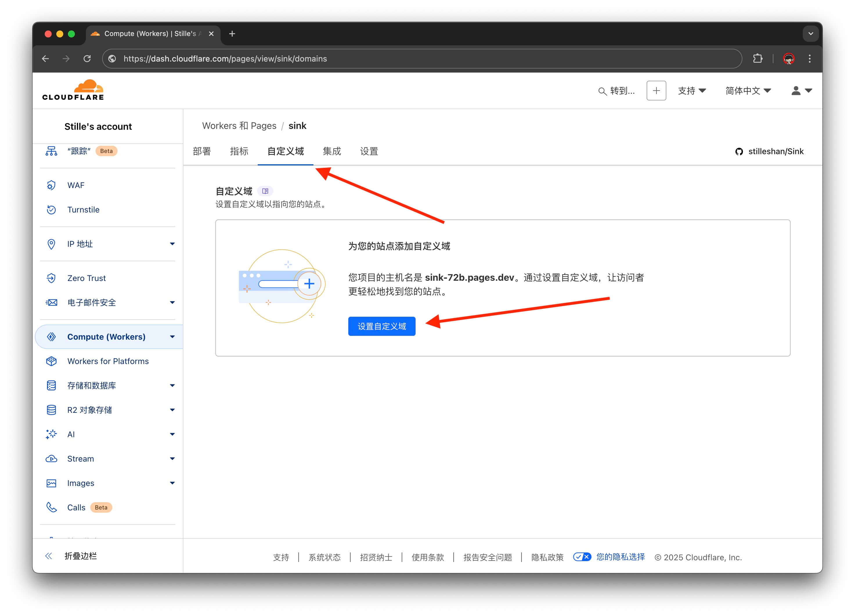Switch to the 部署 tab
Image resolution: width=855 pixels, height=616 pixels.
202,151
